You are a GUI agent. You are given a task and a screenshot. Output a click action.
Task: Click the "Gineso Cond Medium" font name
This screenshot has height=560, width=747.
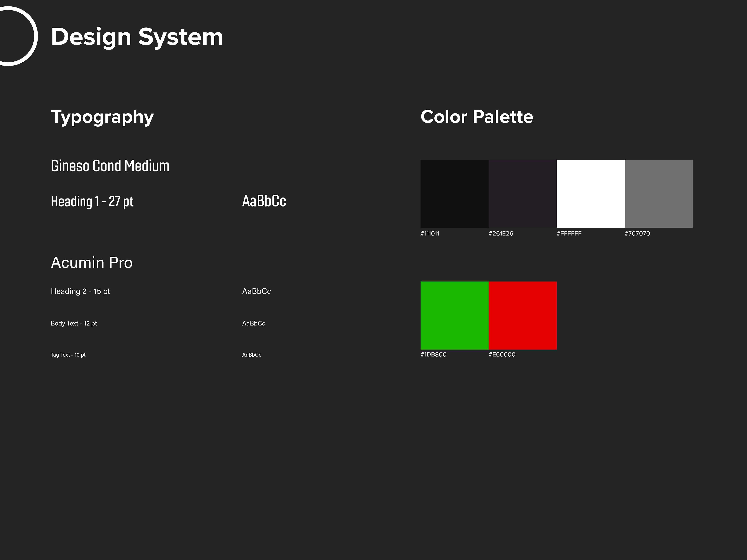[110, 166]
